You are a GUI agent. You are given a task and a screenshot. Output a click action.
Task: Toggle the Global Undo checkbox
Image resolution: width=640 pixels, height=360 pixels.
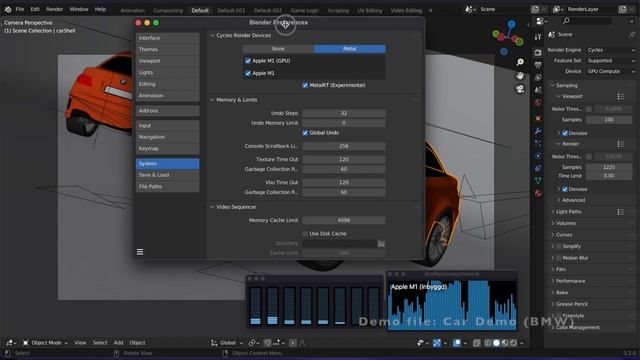coord(305,133)
